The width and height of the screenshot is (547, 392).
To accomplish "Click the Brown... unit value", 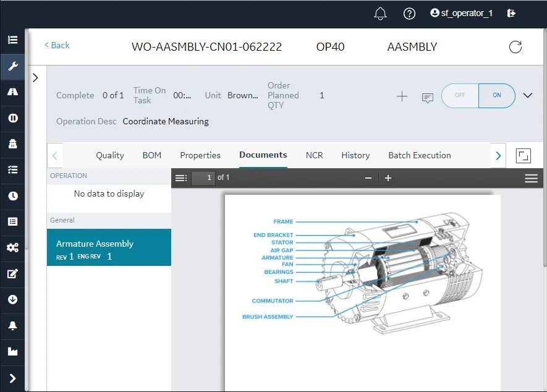I will coord(243,95).
